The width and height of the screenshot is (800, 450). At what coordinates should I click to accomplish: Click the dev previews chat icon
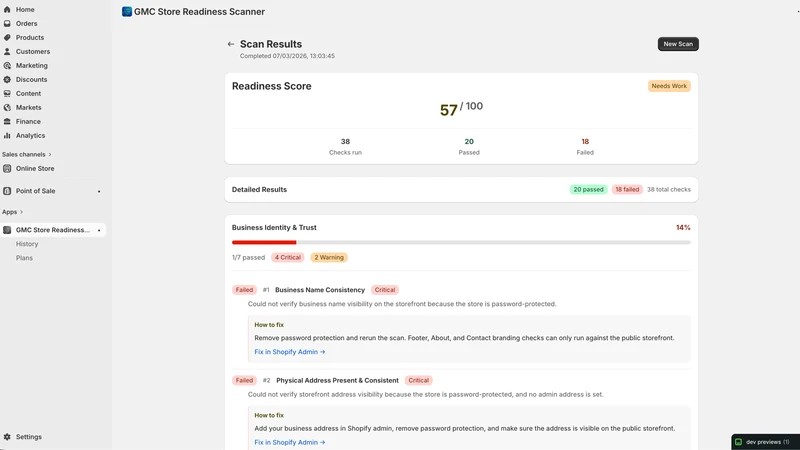(738, 442)
